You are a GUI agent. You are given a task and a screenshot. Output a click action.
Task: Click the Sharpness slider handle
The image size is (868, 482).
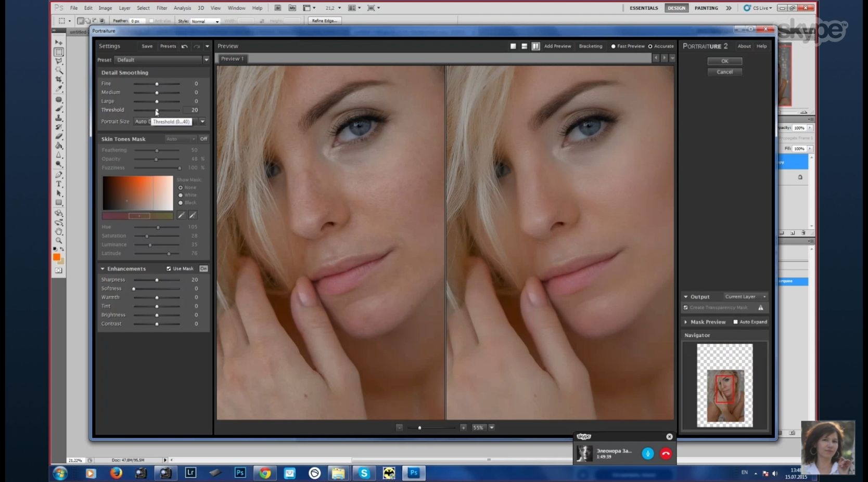coord(157,280)
